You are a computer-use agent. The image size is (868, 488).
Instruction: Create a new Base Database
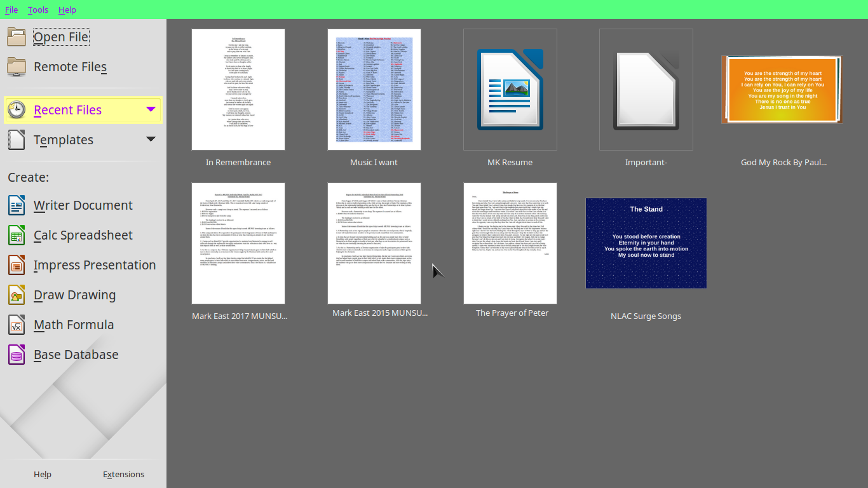(76, 355)
